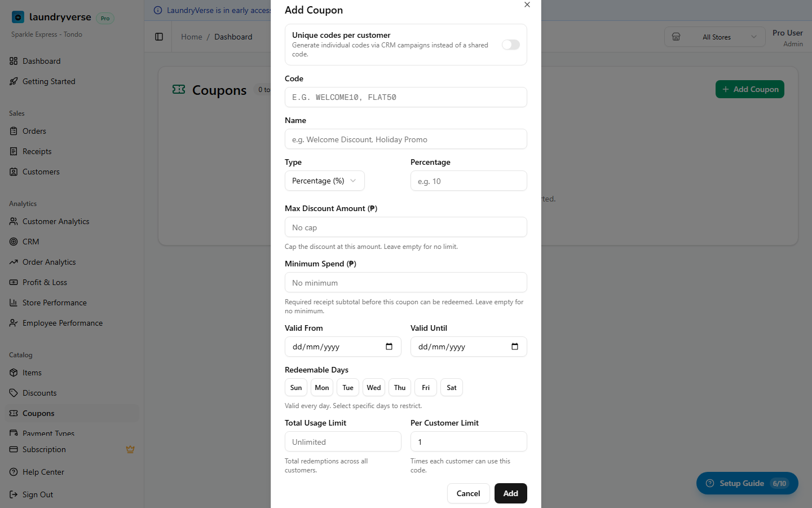812x508 pixels.
Task: Toggle Tue as a redeemable day
Action: point(348,388)
